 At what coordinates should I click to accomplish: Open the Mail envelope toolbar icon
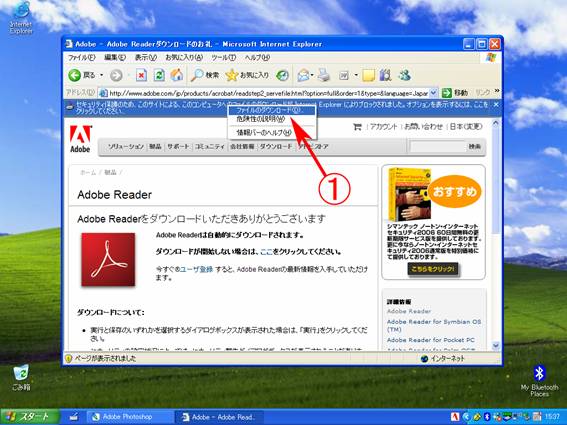(303, 75)
